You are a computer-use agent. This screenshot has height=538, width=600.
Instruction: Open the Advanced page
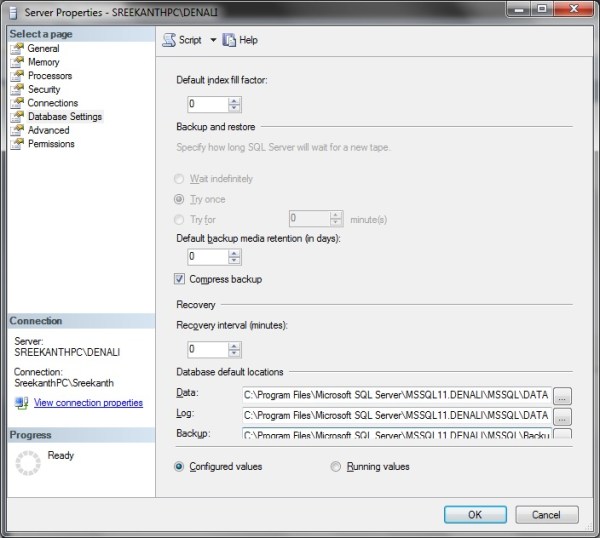pos(48,130)
